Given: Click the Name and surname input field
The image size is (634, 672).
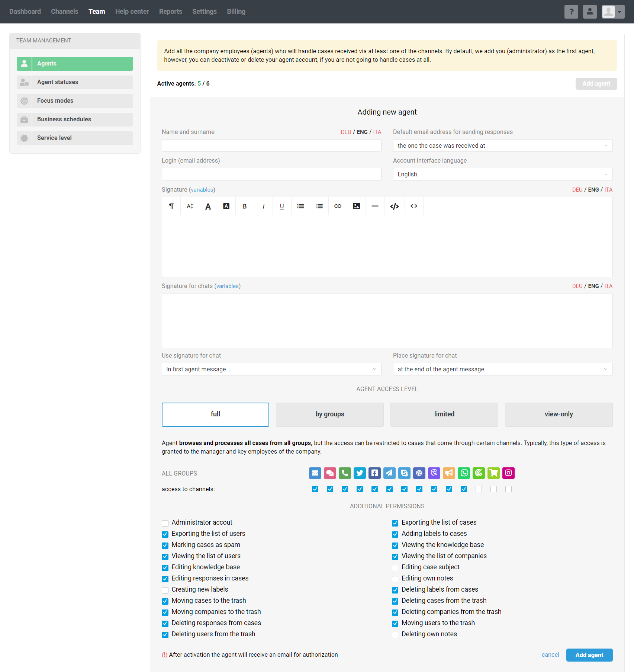Looking at the screenshot, I should pos(271,145).
